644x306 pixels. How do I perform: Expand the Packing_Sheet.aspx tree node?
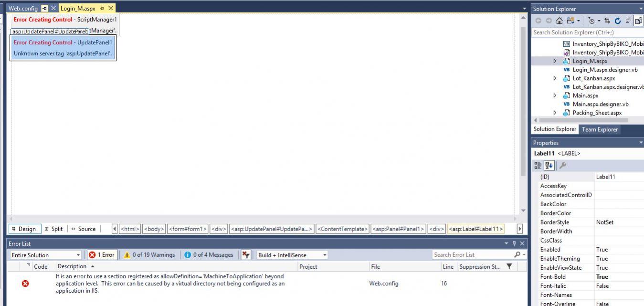click(555, 113)
